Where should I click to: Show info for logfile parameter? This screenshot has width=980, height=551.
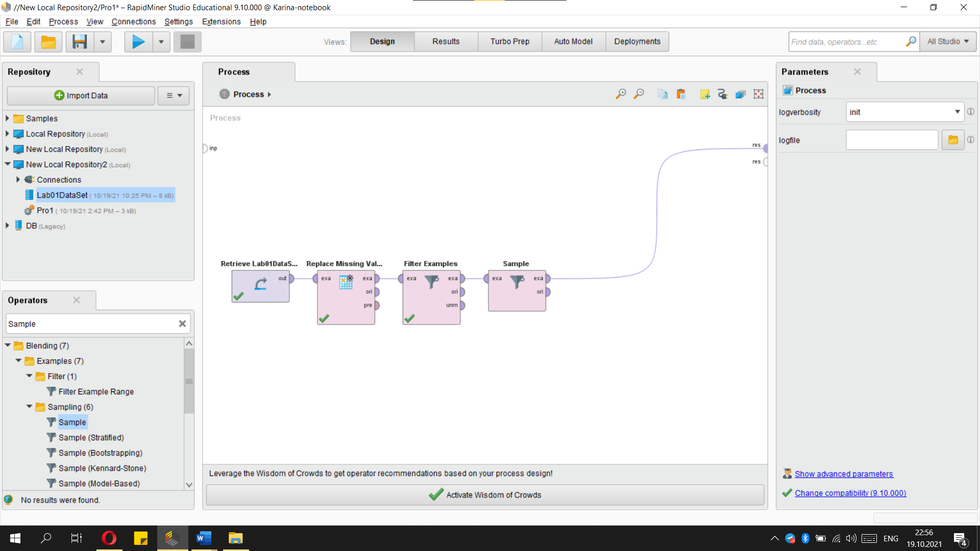pos(971,140)
